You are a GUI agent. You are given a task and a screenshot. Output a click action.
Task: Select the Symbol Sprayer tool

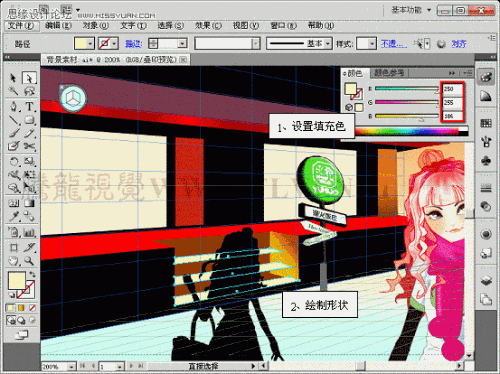[13, 232]
